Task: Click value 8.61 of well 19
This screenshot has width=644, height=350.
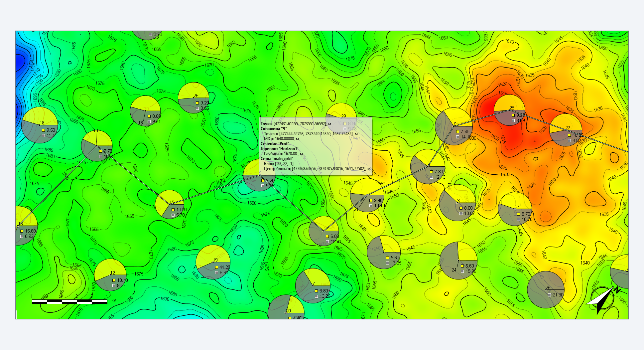Action: 224,272
